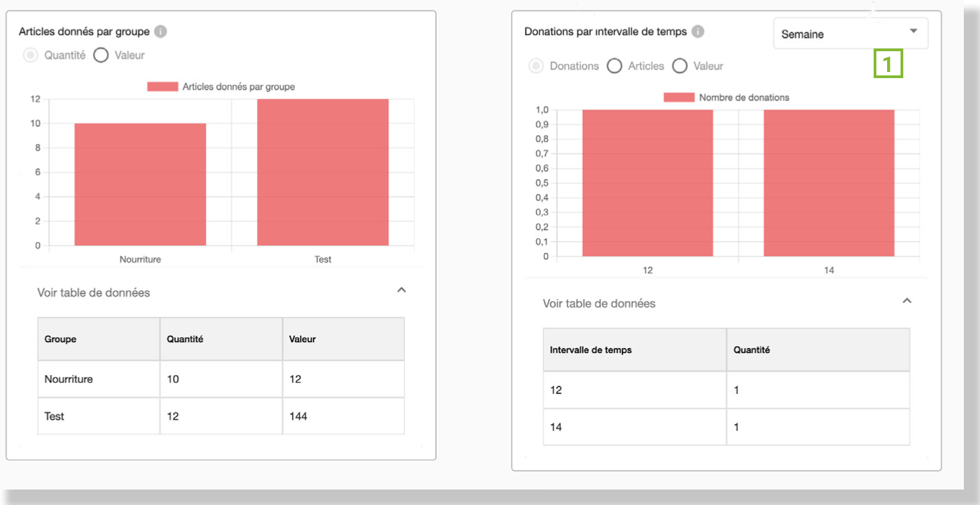Click info icon beside Articles donnés par groupe

pos(160,32)
